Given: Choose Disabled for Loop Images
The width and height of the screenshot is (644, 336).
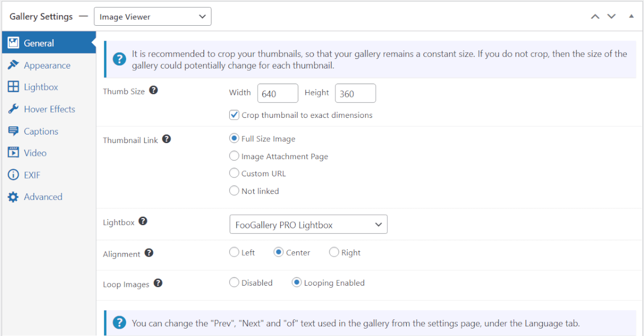Looking at the screenshot, I should (234, 282).
